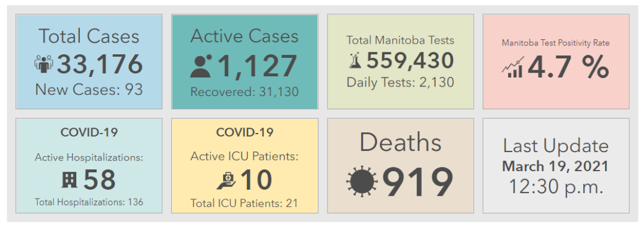644x229 pixels.
Task: Click the March 19, 2021 date
Action: click(556, 166)
